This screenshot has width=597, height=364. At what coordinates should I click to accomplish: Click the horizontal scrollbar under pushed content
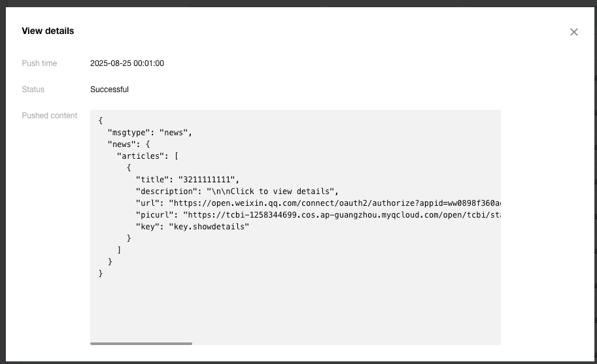pyautogui.click(x=141, y=343)
